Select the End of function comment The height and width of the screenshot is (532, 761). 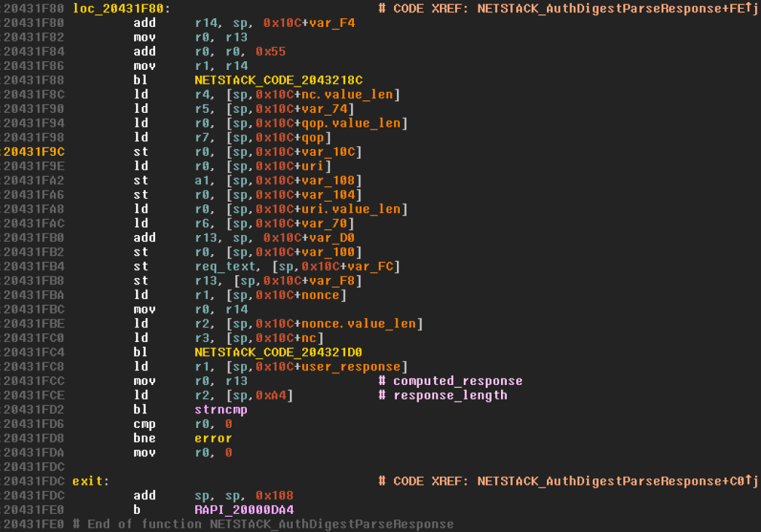[x=263, y=524]
